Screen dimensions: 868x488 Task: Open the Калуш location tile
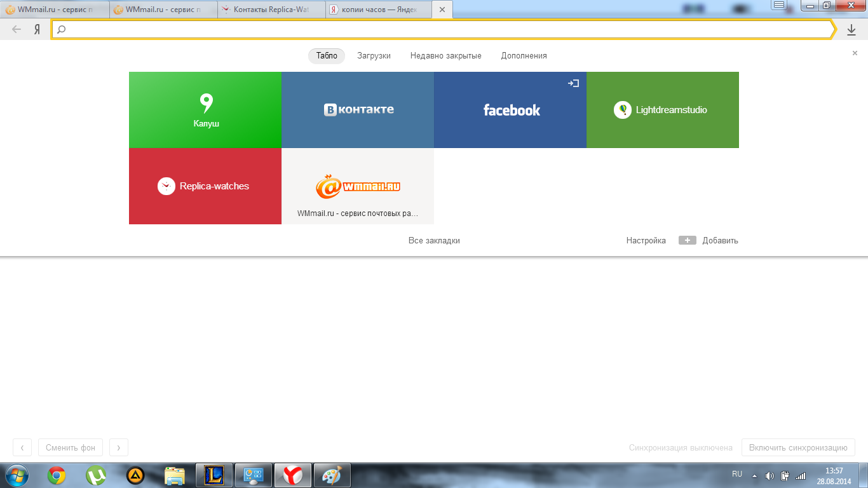click(x=205, y=110)
